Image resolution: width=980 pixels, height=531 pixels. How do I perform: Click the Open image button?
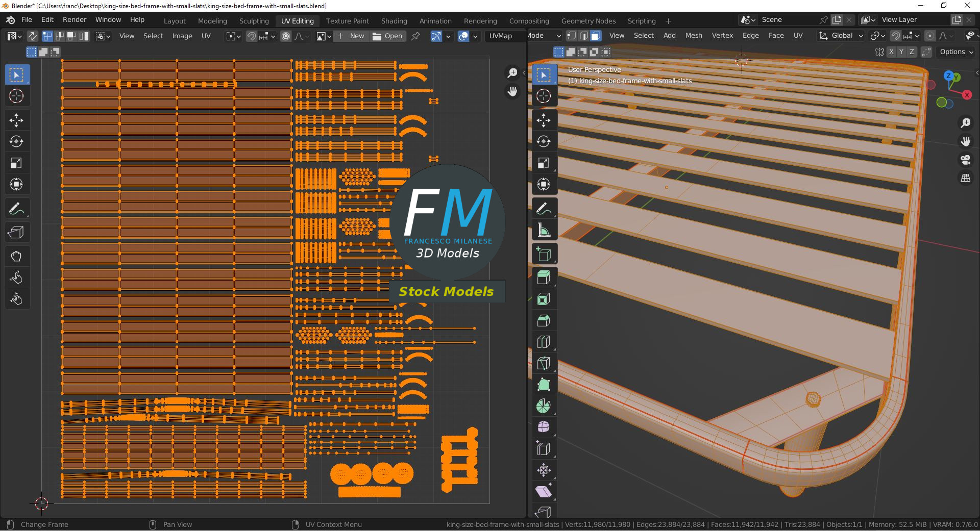click(387, 36)
